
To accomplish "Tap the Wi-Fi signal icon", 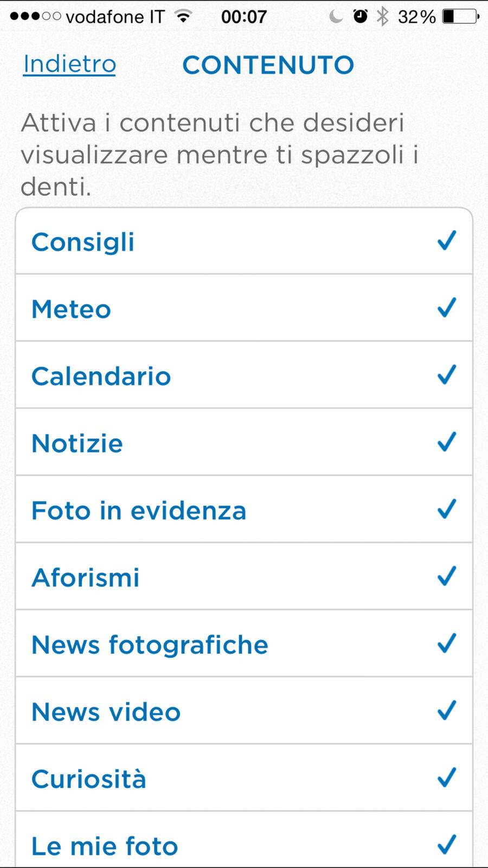I will [184, 17].
